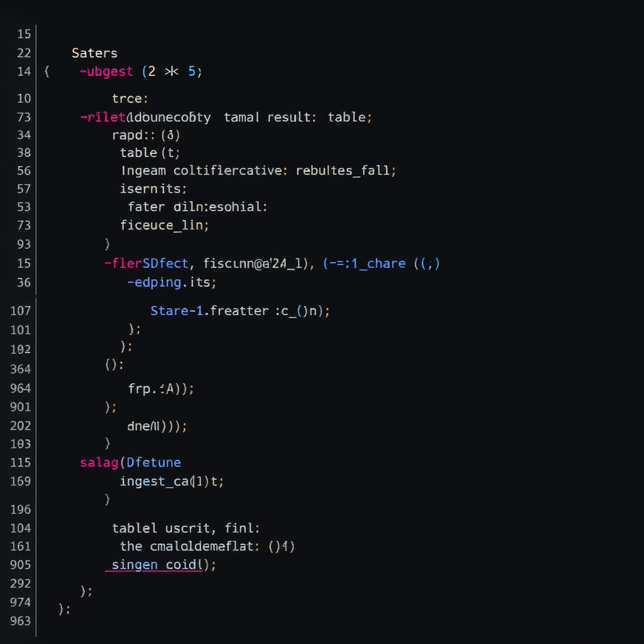Click line number 14 beside the opening brace
The height and width of the screenshot is (644, 644).
tap(24, 71)
